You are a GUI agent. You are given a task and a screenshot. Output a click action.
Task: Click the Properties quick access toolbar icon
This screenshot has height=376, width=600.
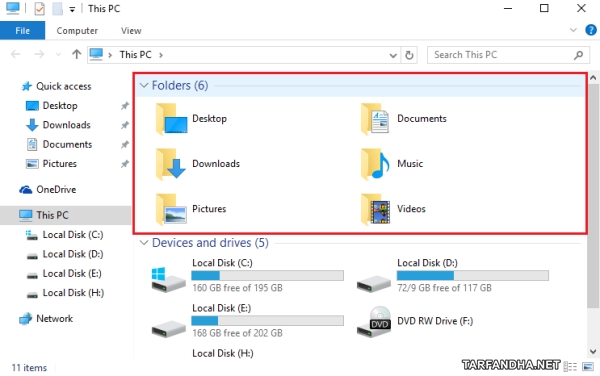pos(39,8)
